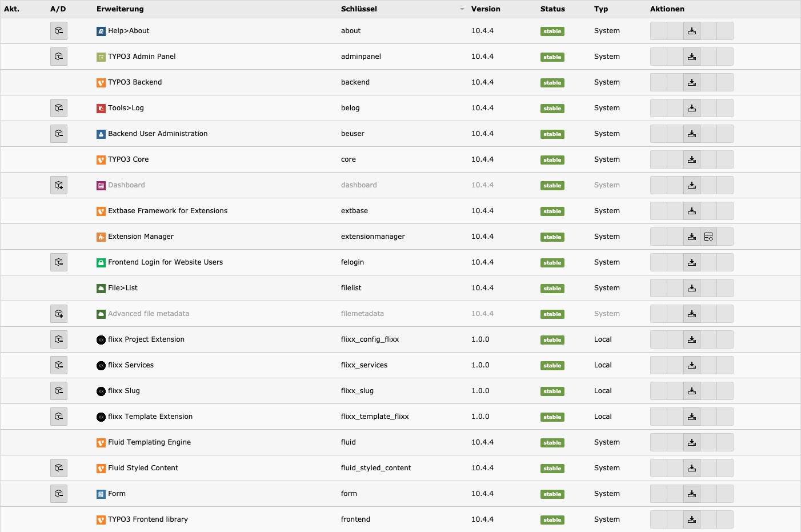Download the adminpanel extension archive

[x=692, y=57]
